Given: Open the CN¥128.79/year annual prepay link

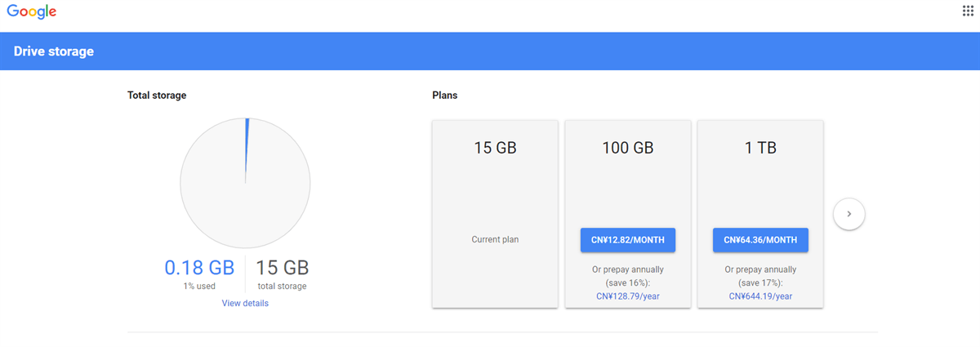Looking at the screenshot, I should tap(628, 296).
